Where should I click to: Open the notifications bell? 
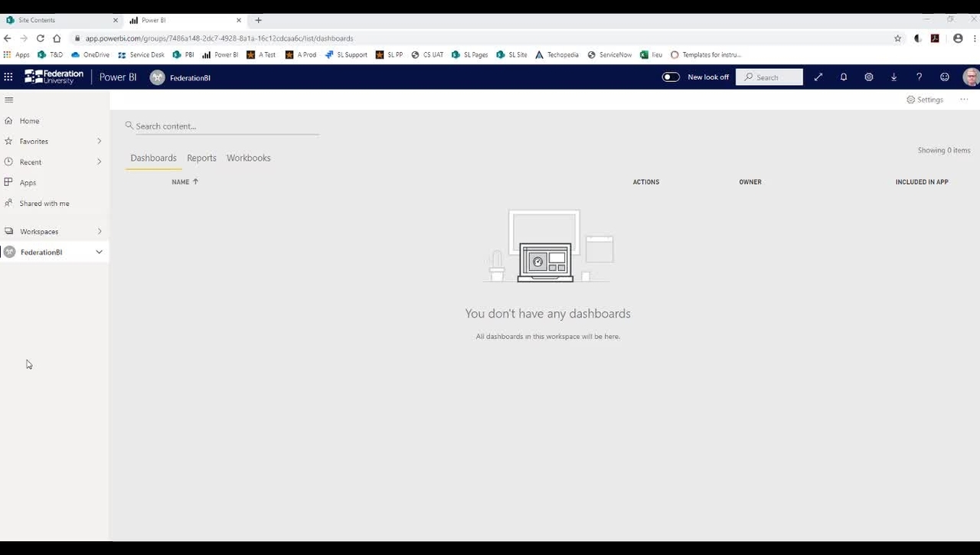click(844, 77)
